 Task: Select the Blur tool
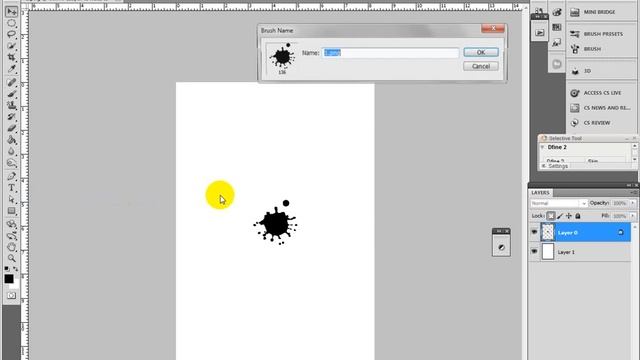point(11,151)
